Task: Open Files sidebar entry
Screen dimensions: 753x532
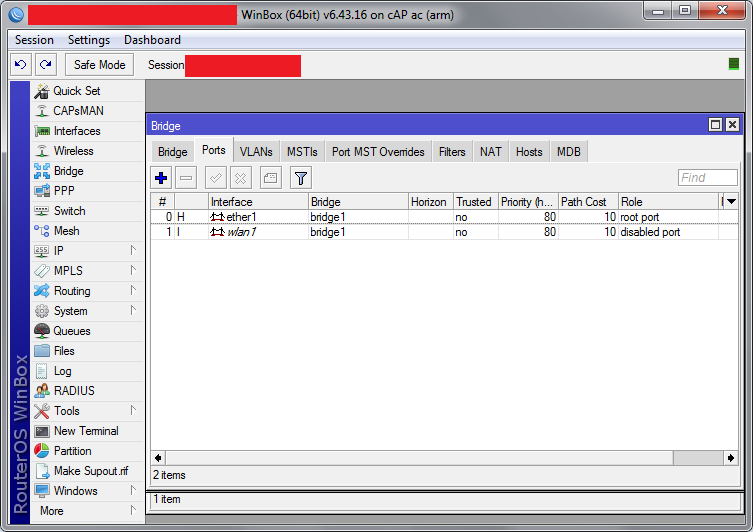Action: pyautogui.click(x=88, y=351)
